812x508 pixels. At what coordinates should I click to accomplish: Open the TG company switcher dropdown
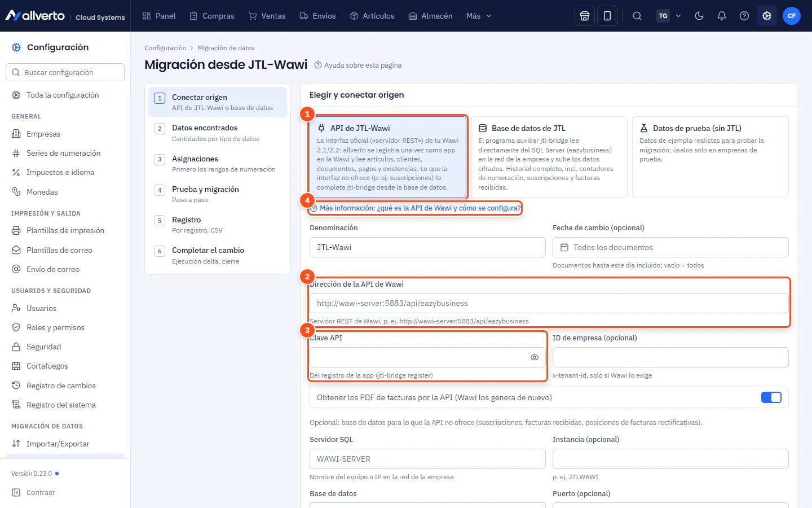(x=669, y=16)
